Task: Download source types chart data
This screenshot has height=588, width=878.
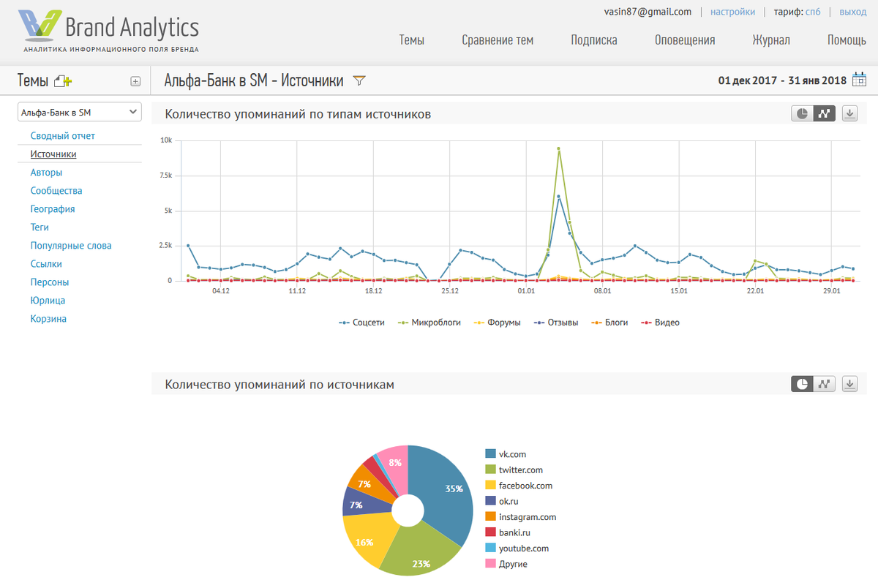Action: 849,113
